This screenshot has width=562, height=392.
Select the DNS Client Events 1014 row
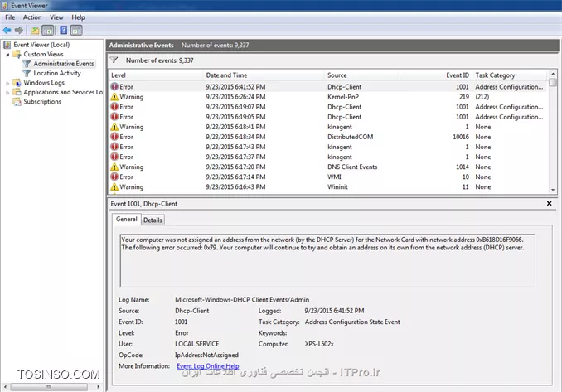pyautogui.click(x=328, y=167)
